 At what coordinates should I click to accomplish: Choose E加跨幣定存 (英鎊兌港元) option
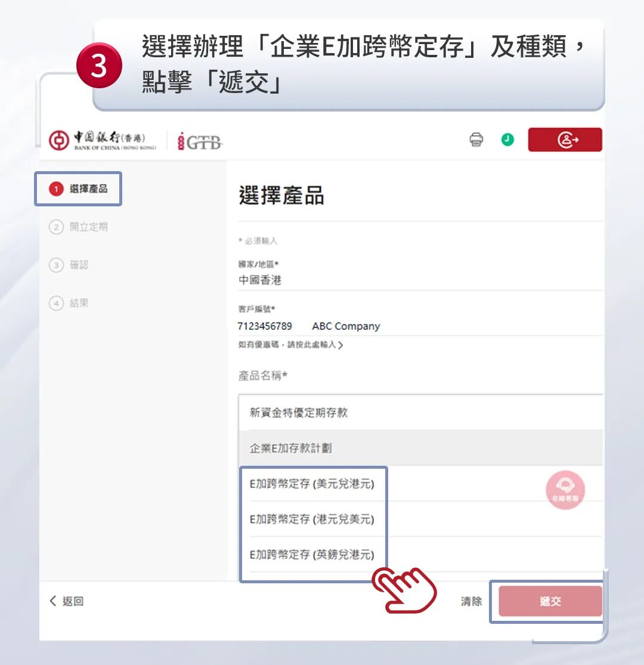[312, 555]
